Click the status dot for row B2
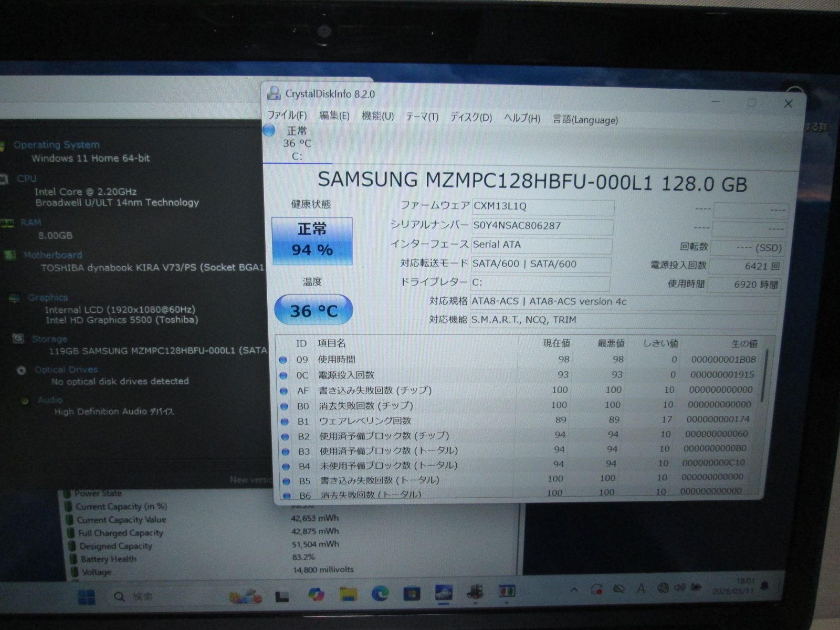Viewport: 840px width, 630px height. point(286,437)
